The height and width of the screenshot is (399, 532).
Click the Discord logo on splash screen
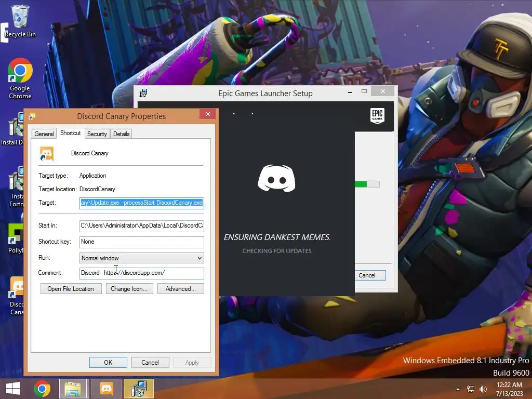point(276,179)
